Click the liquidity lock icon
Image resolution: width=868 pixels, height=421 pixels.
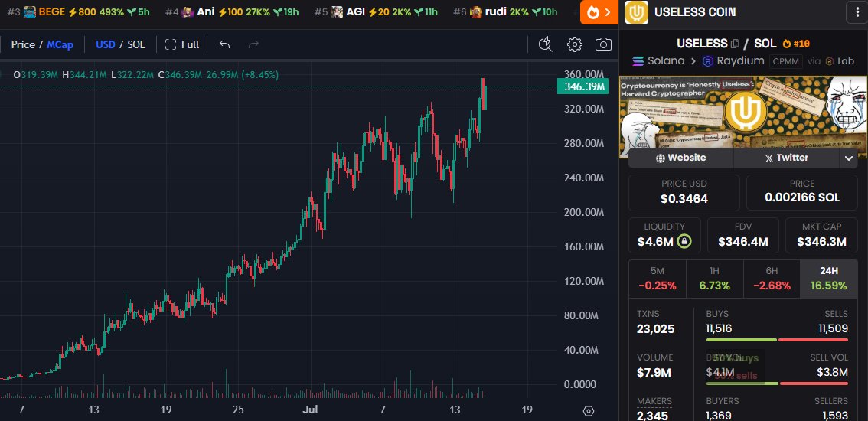685,242
